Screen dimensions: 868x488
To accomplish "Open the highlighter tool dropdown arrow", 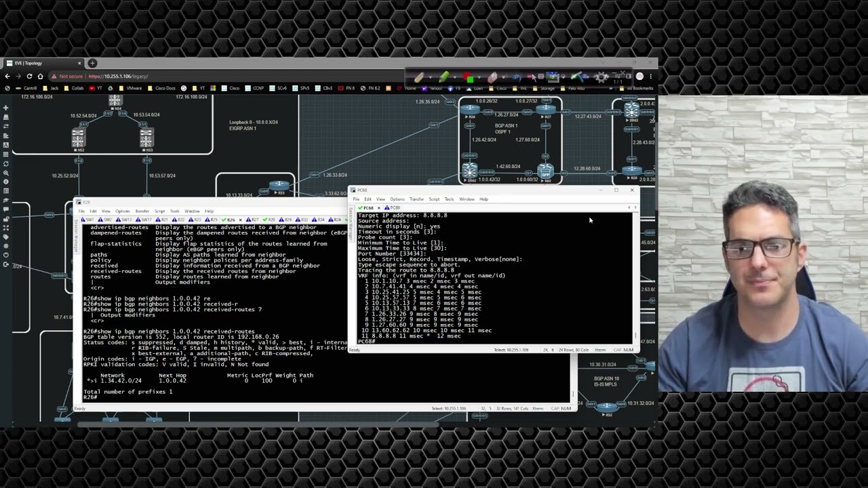I will click(454, 77).
